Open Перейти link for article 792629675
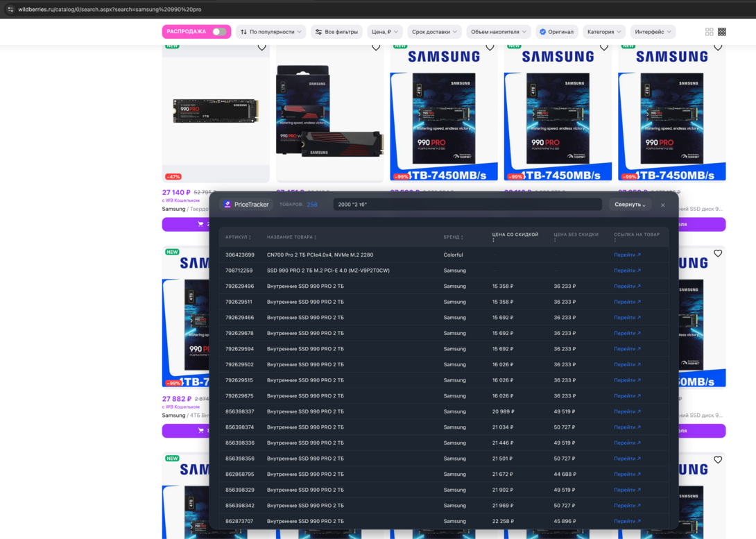 pos(627,396)
